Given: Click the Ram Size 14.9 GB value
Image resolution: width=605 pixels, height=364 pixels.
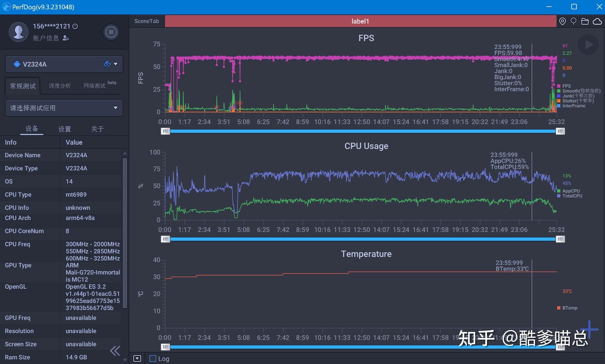Looking at the screenshot, I should click(x=76, y=357).
